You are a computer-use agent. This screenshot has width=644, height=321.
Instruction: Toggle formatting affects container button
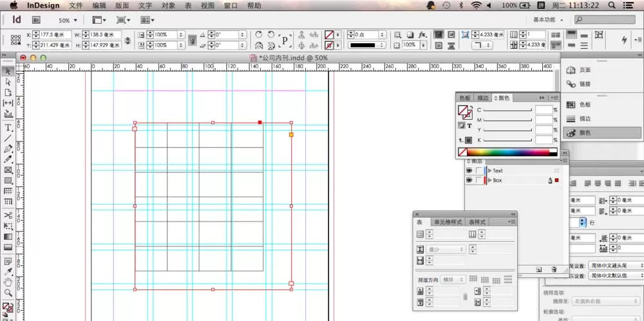click(462, 125)
